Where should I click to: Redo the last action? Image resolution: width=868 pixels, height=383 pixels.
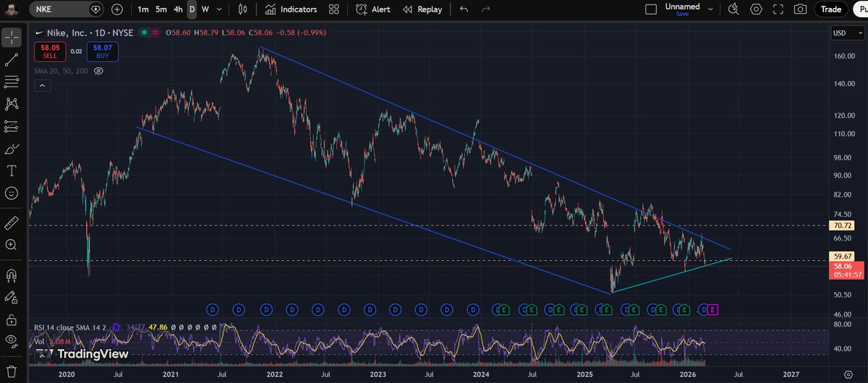485,9
